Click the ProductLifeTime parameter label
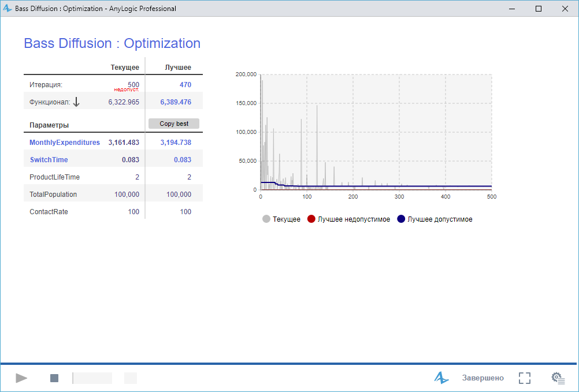 click(x=55, y=177)
